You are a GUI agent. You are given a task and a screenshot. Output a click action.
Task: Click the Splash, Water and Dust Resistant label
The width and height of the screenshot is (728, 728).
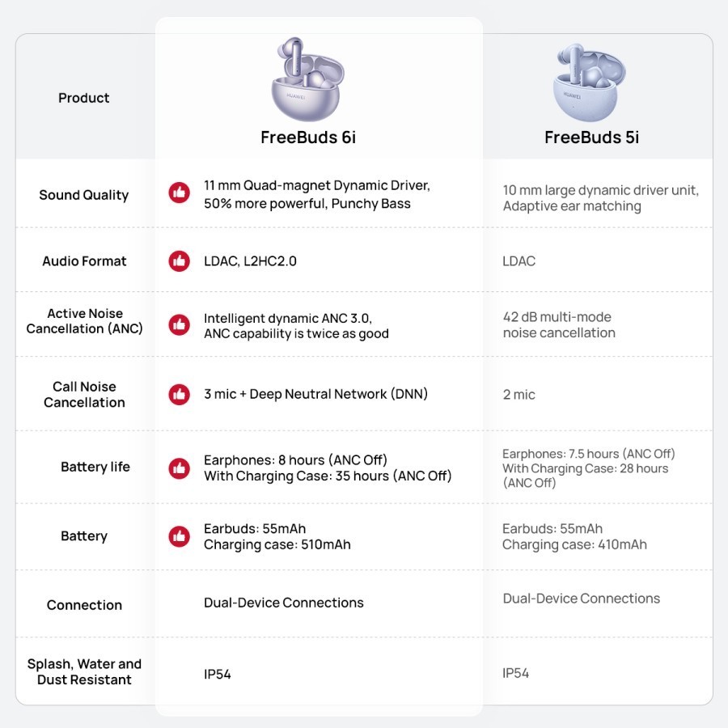(x=84, y=672)
